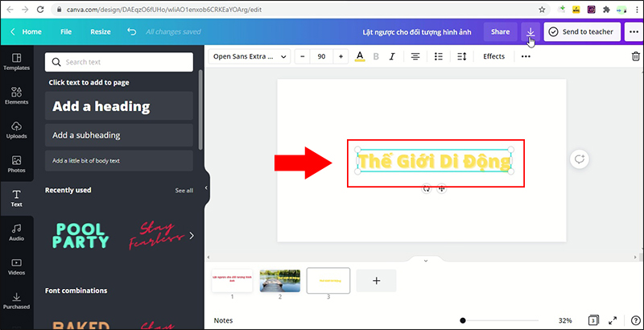Open the Elements sidebar panel

pos(16,96)
